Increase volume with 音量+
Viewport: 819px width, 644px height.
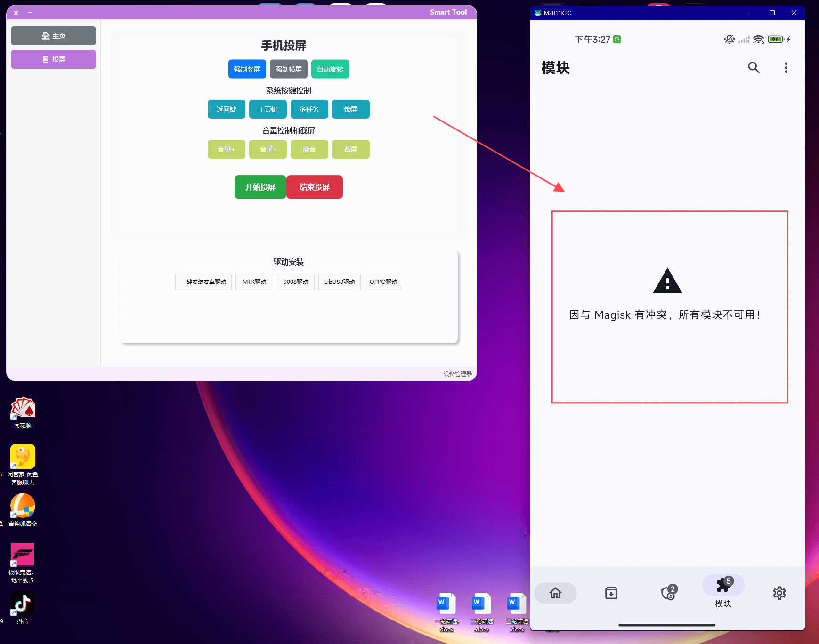tap(227, 149)
